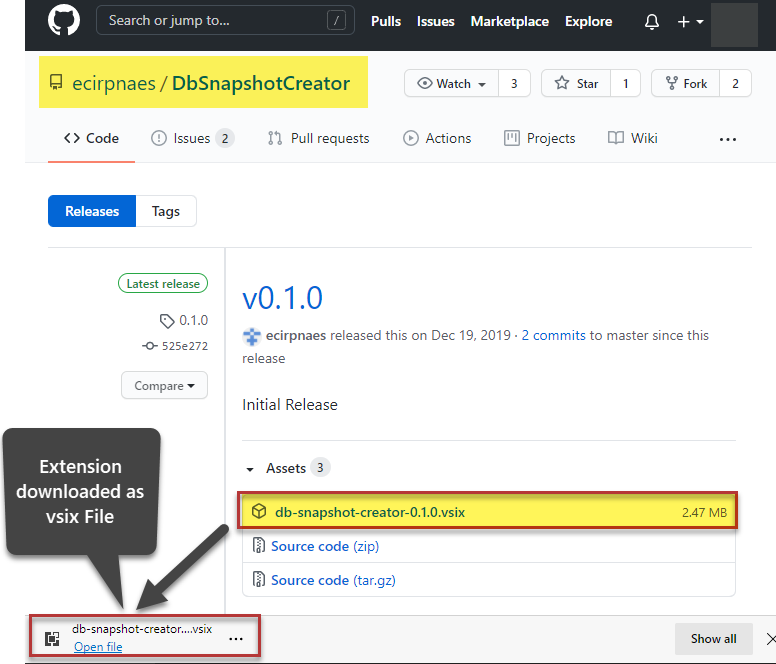This screenshot has height=664, width=776.
Task: Click the repository icon beside ecirpnaes
Action: pyautogui.click(x=56, y=82)
